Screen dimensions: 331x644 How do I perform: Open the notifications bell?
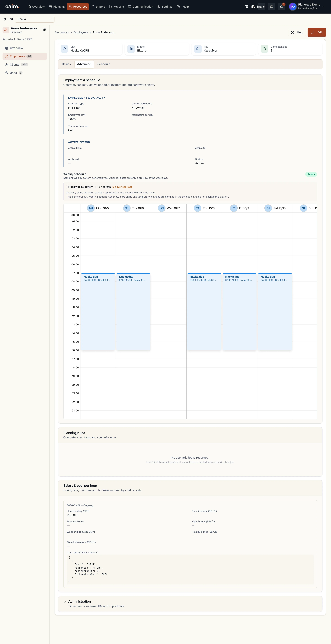coord(281,7)
